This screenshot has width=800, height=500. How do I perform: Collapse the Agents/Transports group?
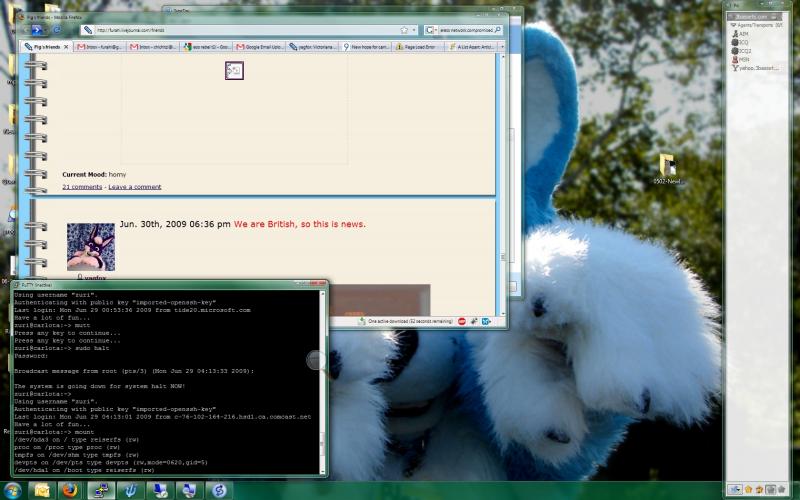click(734, 25)
